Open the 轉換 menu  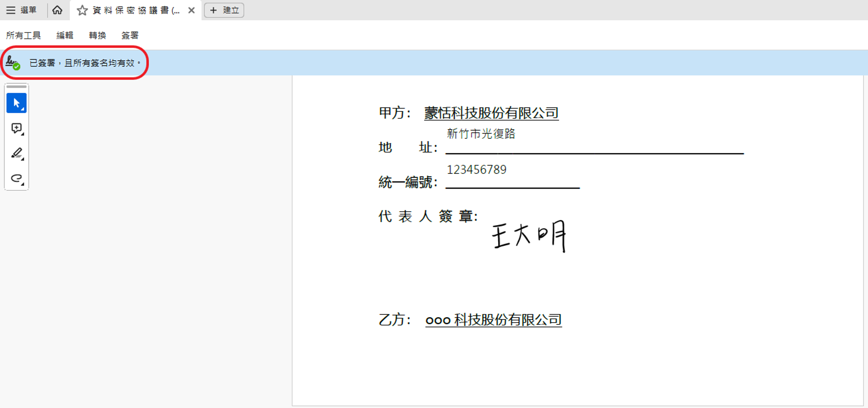[x=97, y=35]
